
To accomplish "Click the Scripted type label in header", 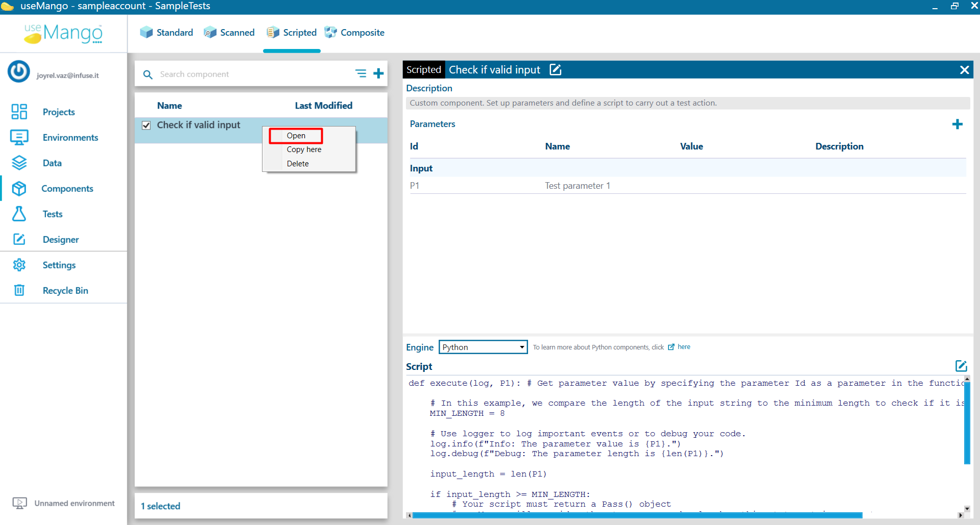I will 423,69.
